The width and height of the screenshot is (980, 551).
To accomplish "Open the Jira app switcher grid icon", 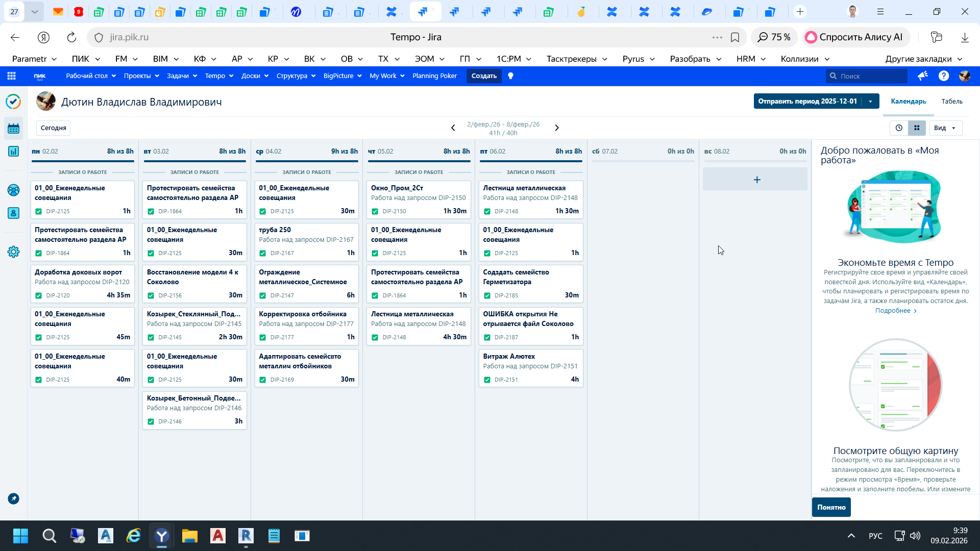I will 11,76.
